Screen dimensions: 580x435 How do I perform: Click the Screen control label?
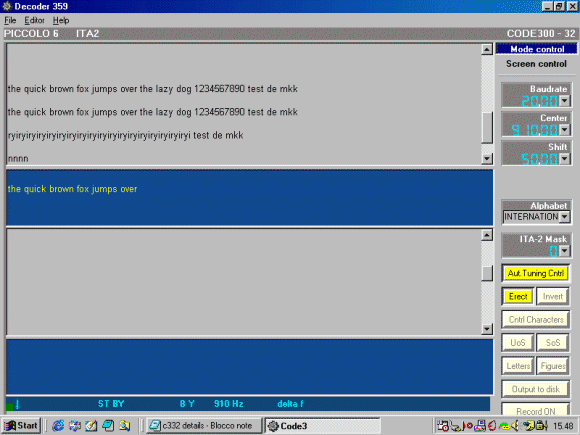[x=536, y=64]
